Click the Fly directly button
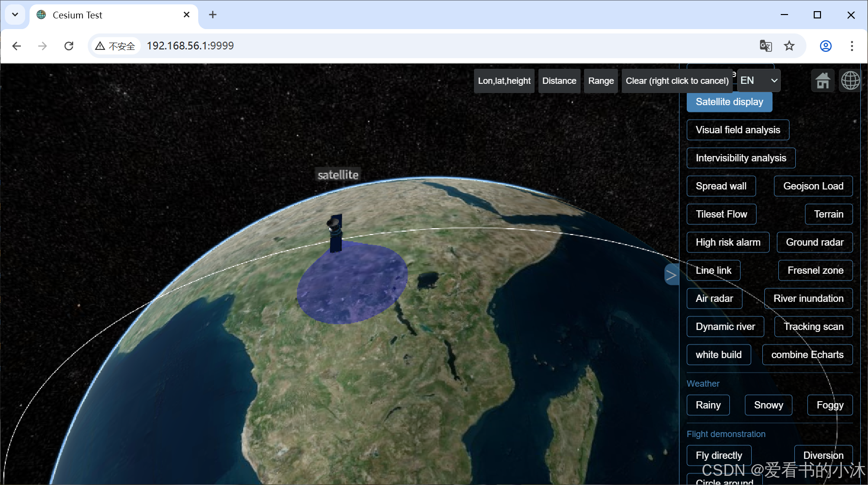Screen dimensions: 868x485 [719, 455]
